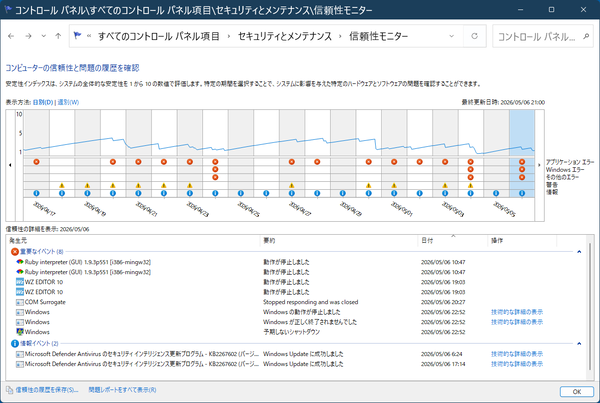The width and height of the screenshot is (600, 403).
Task: Click the save-history document icon at bottom left
Action: pyautogui.click(x=10, y=390)
